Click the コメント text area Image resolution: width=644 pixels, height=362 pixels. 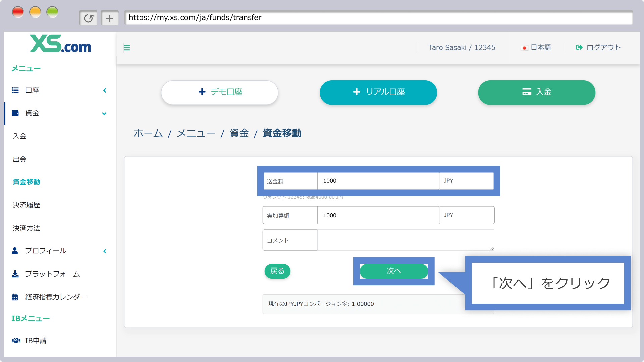click(406, 240)
